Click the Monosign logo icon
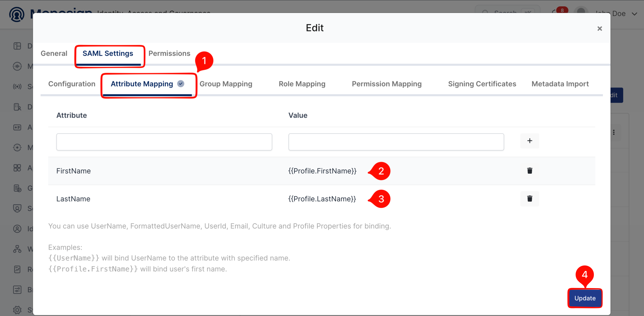This screenshot has width=644, height=316. coord(17,14)
